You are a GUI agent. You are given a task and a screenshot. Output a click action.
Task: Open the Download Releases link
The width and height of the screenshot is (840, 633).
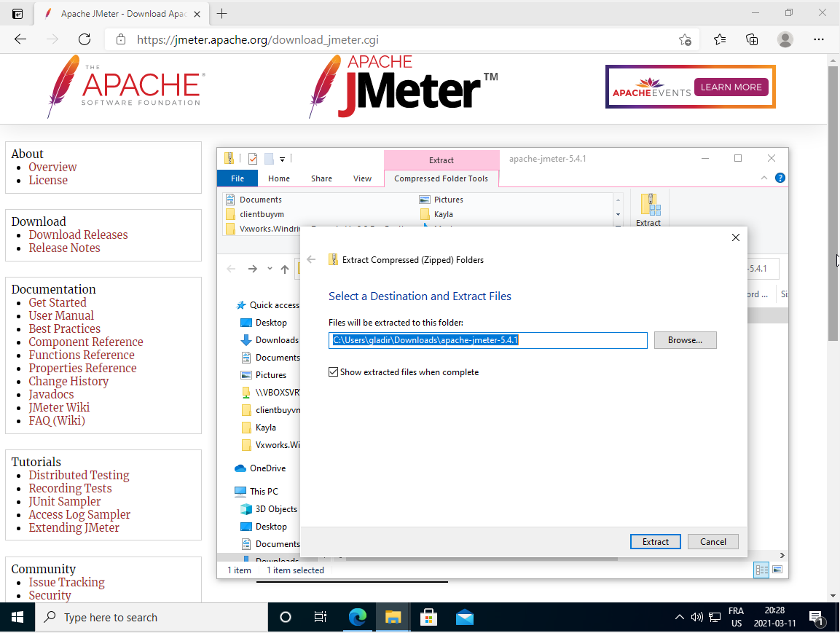coord(78,235)
